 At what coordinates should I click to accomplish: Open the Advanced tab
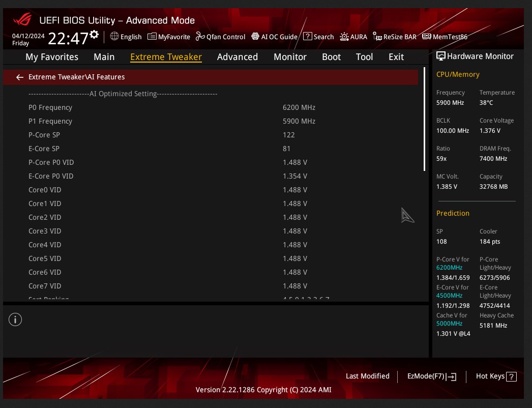pyautogui.click(x=238, y=56)
